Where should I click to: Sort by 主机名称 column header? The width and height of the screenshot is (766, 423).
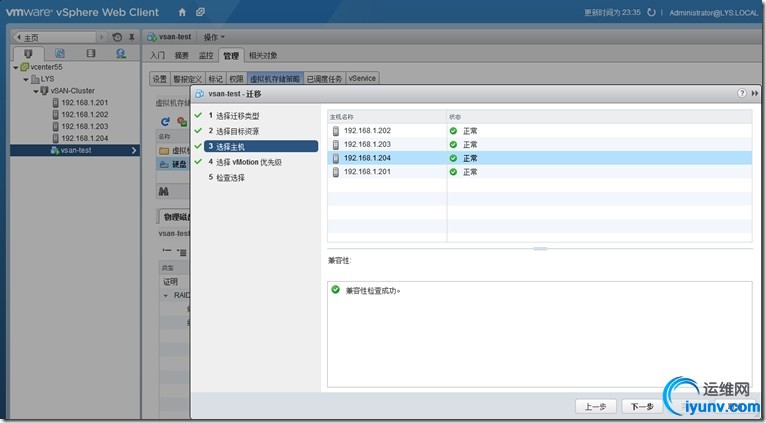tap(387, 117)
